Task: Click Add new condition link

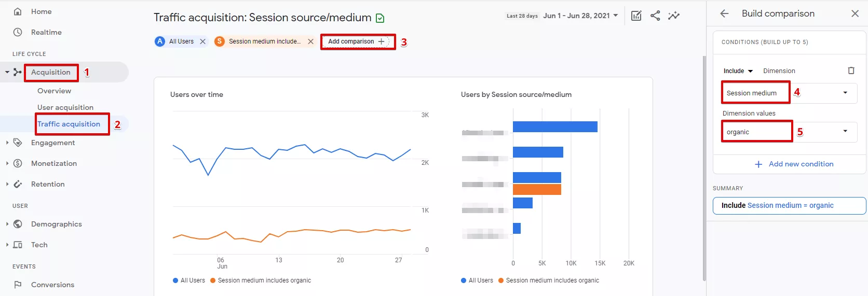Action: 801,164
